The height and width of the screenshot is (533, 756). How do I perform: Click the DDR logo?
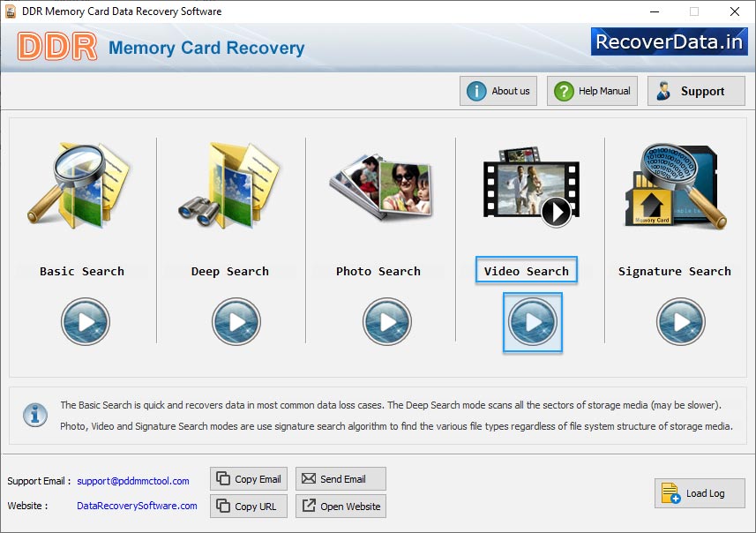57,46
